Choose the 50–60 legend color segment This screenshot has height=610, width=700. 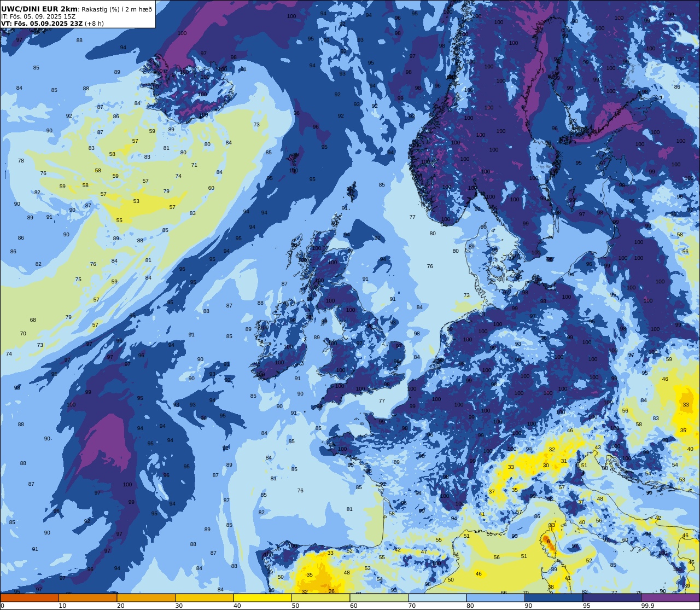tap(320, 597)
